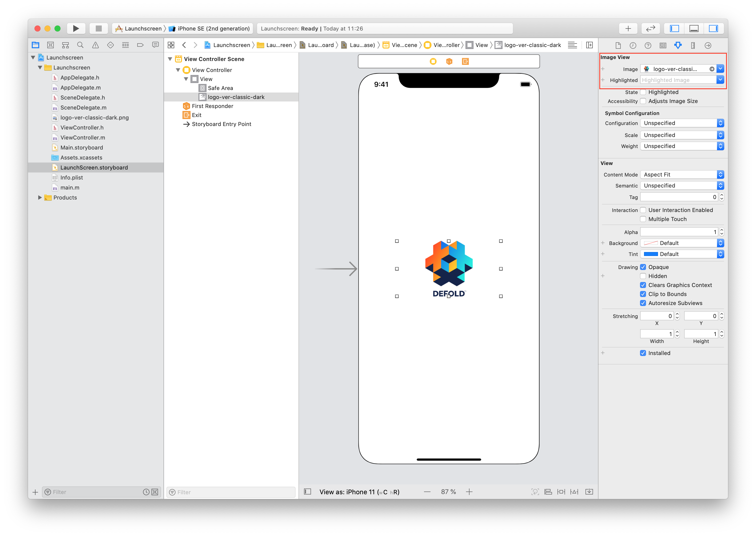Open the Find navigator magnifier icon

coord(80,45)
